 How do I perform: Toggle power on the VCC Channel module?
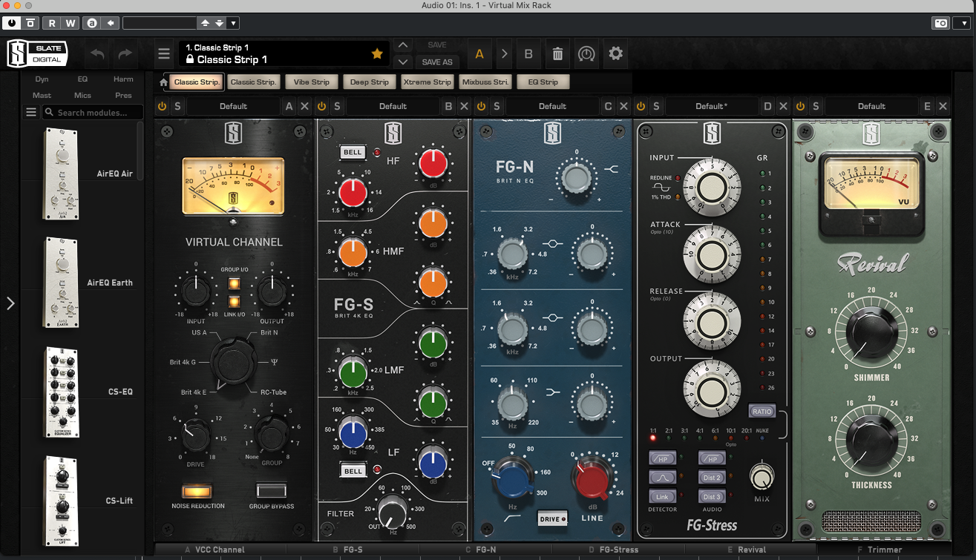coord(162,106)
